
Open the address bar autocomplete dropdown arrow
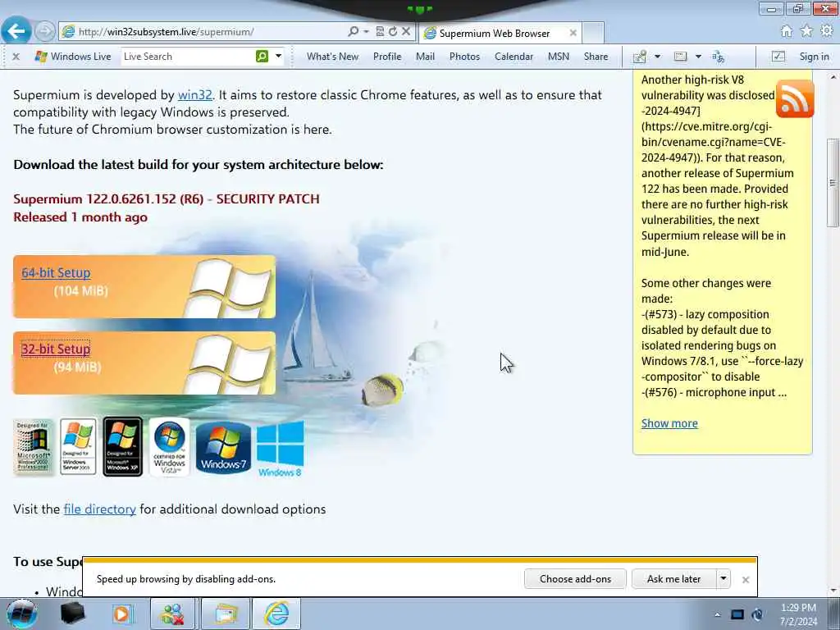tap(367, 32)
